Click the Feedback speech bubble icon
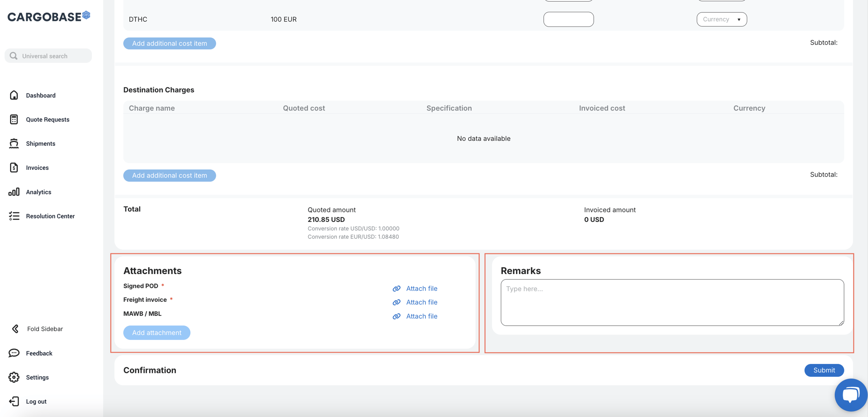 click(x=14, y=353)
